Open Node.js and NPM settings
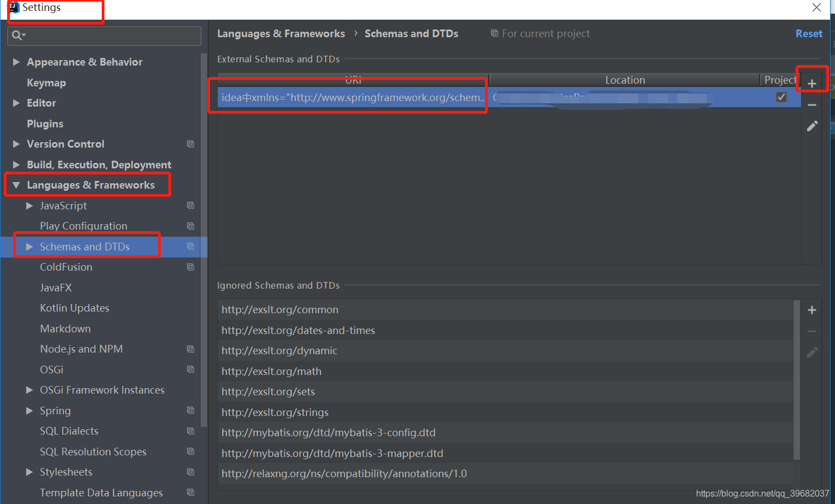The image size is (835, 504). click(x=81, y=349)
